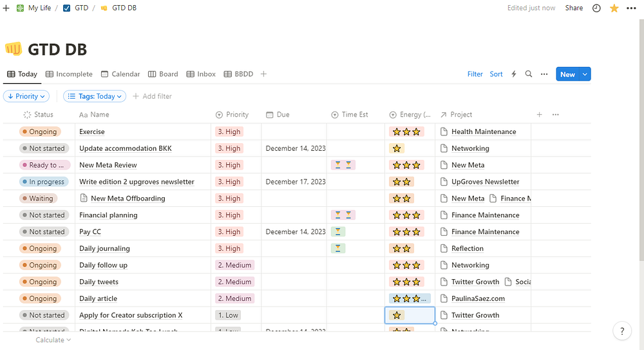Click the page vertical scrollbar
Screen dimensions: 644x350
(641, 140)
